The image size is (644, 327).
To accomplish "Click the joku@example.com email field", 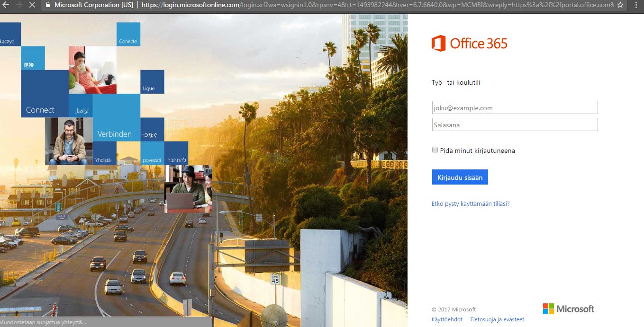I will [515, 108].
